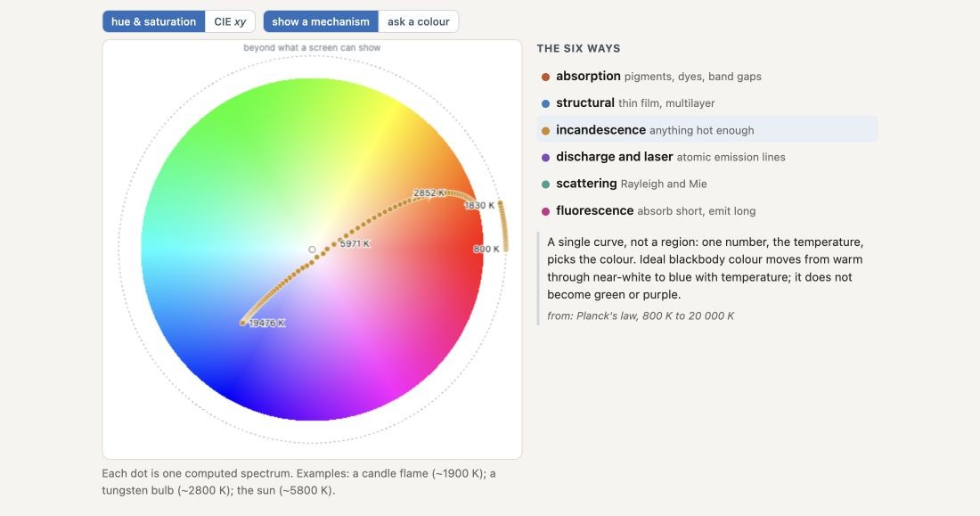
Task: Click the magenta fluorescence dot
Action: tap(545, 211)
